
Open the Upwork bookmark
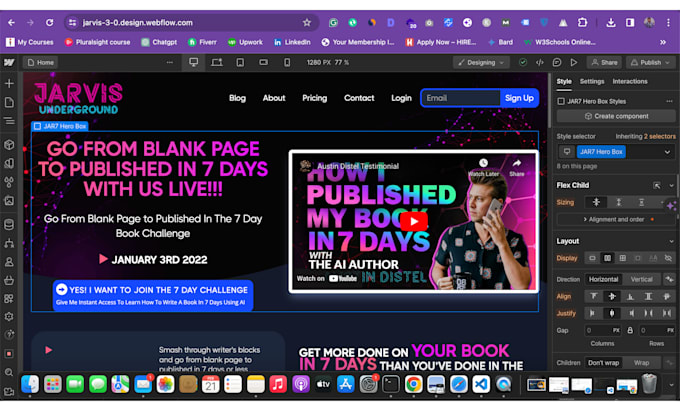pyautogui.click(x=245, y=42)
